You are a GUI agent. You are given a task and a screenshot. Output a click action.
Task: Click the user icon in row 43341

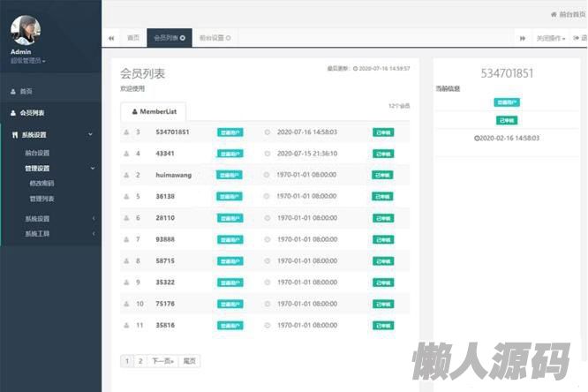pyautogui.click(x=126, y=154)
